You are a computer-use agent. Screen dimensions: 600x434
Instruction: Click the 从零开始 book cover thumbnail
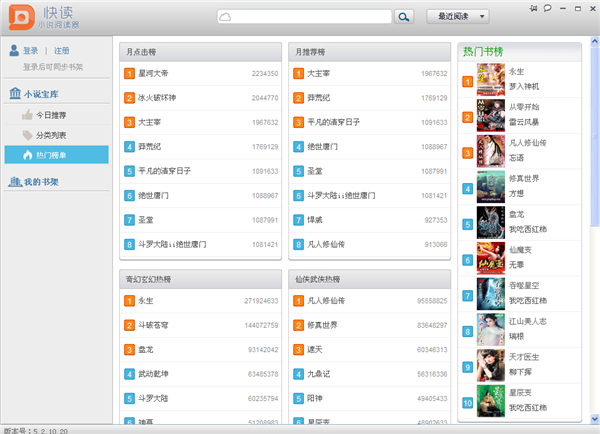click(491, 116)
